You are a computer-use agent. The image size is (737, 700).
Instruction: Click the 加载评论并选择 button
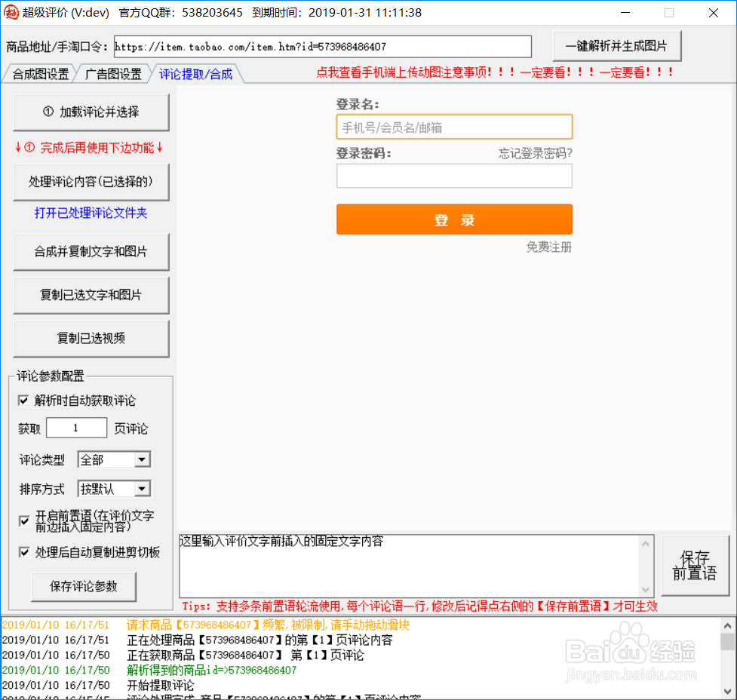(x=91, y=112)
